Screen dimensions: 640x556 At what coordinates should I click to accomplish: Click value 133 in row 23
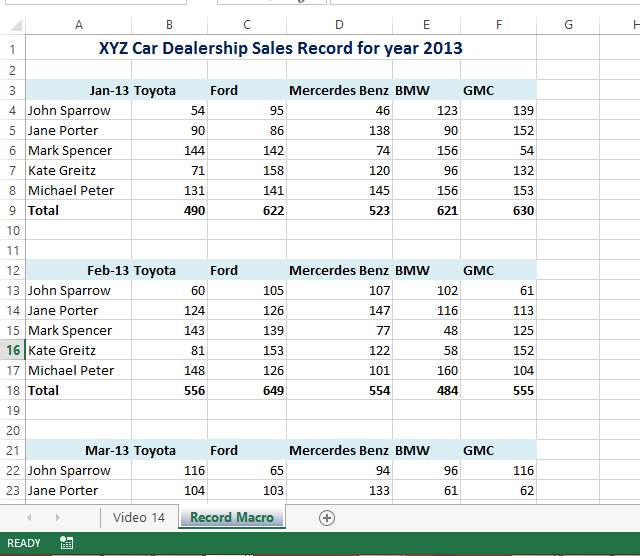pos(339,490)
